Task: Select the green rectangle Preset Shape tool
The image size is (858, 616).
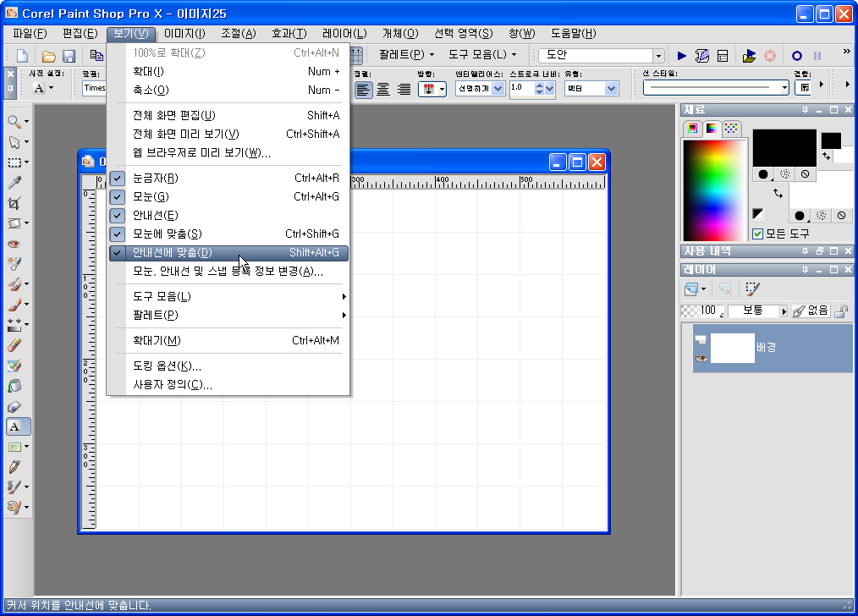Action: (14, 447)
